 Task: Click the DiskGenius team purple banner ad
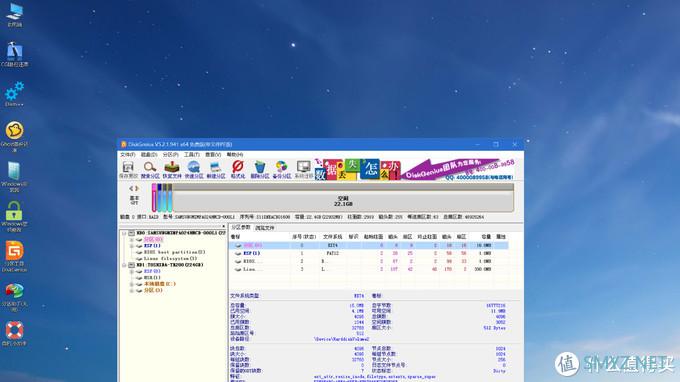tap(458, 170)
